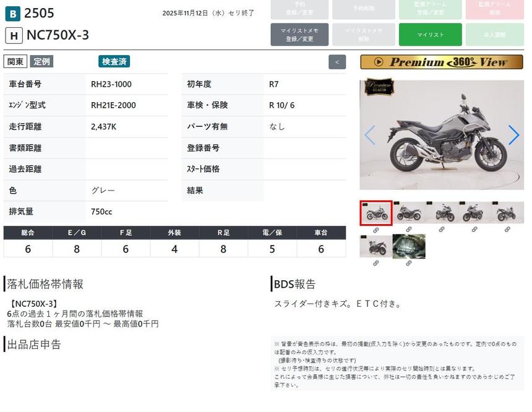
Task: Click link icon under fourth thumbnail
Action: point(474,230)
